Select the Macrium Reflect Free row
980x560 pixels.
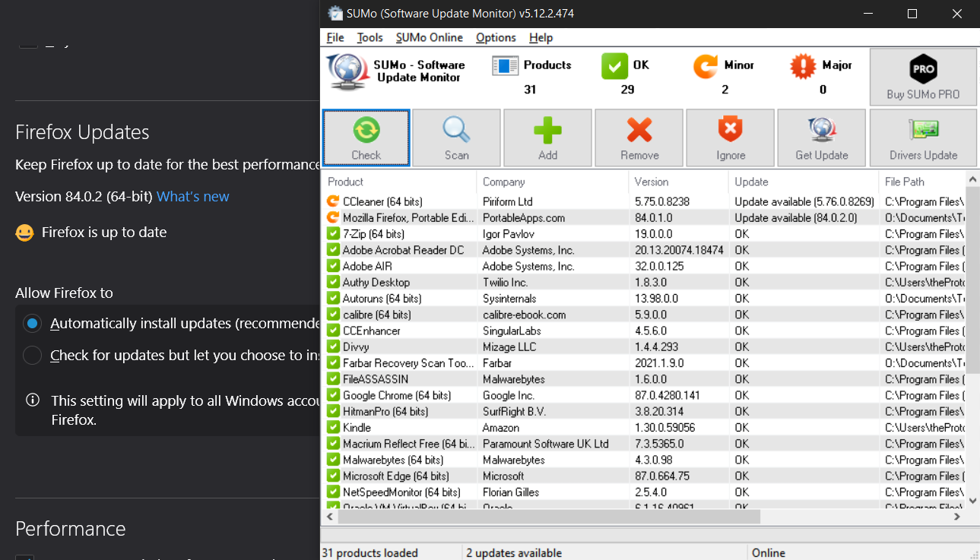[x=644, y=444]
